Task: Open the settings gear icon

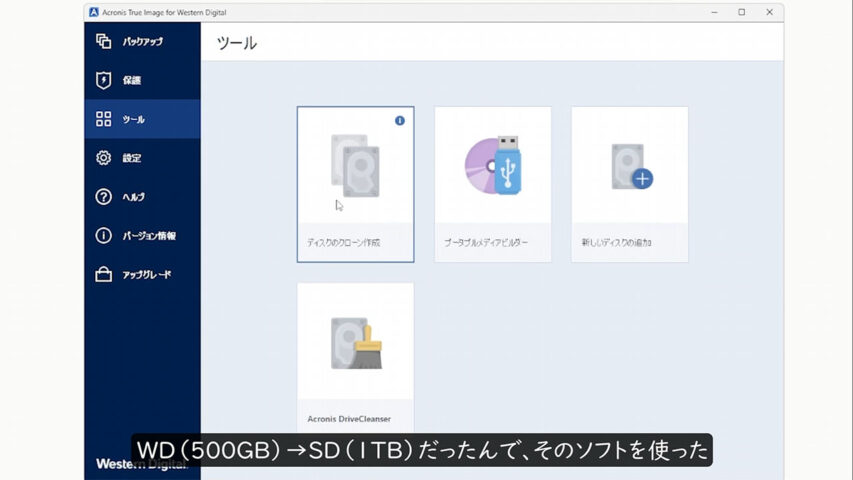Action: (x=103, y=158)
